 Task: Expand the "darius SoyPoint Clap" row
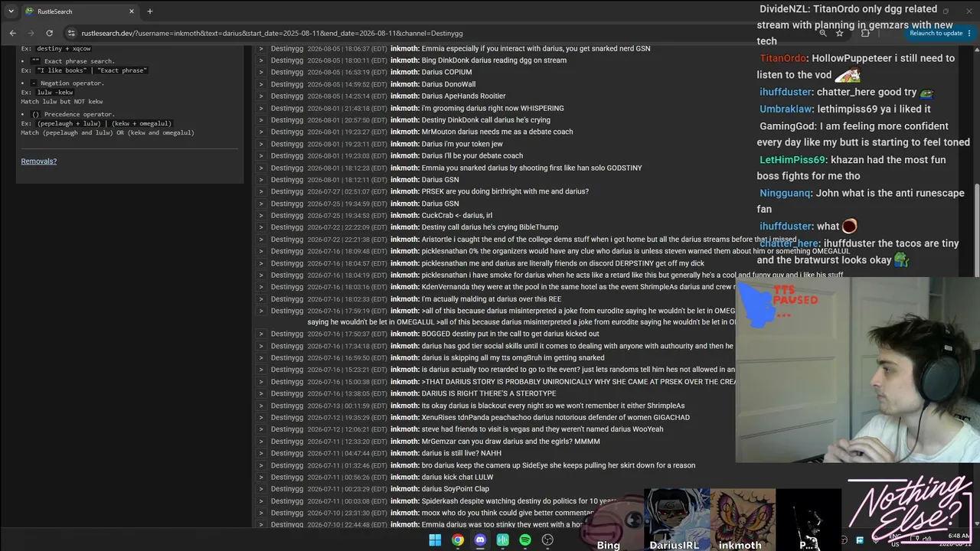point(261,489)
